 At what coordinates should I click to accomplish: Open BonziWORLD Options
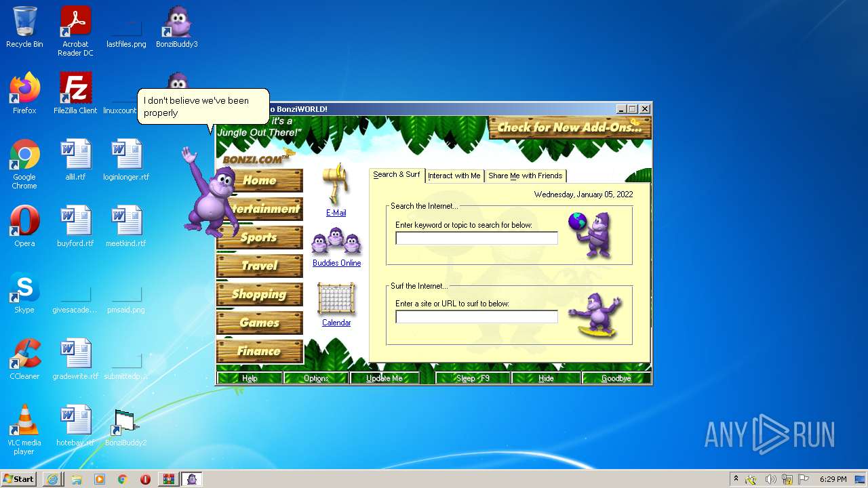pyautogui.click(x=316, y=378)
